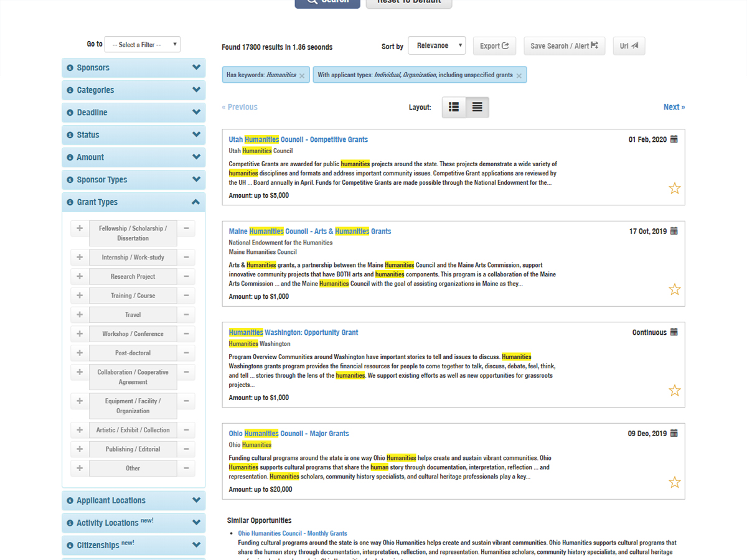
Task: Click info icon next to Sponsors
Action: pyautogui.click(x=70, y=68)
